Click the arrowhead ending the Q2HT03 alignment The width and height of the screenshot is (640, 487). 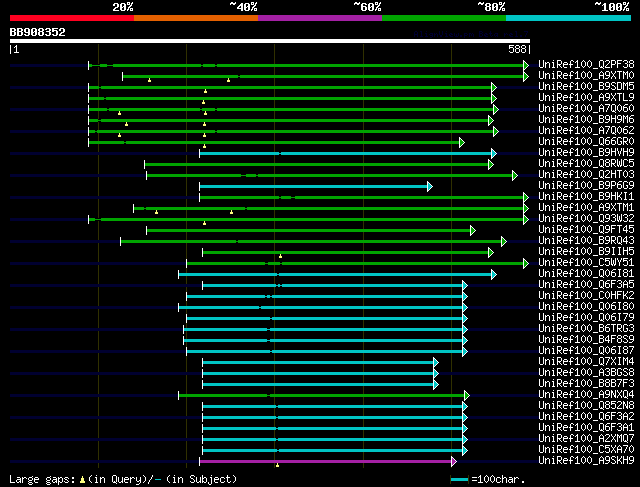point(515,176)
